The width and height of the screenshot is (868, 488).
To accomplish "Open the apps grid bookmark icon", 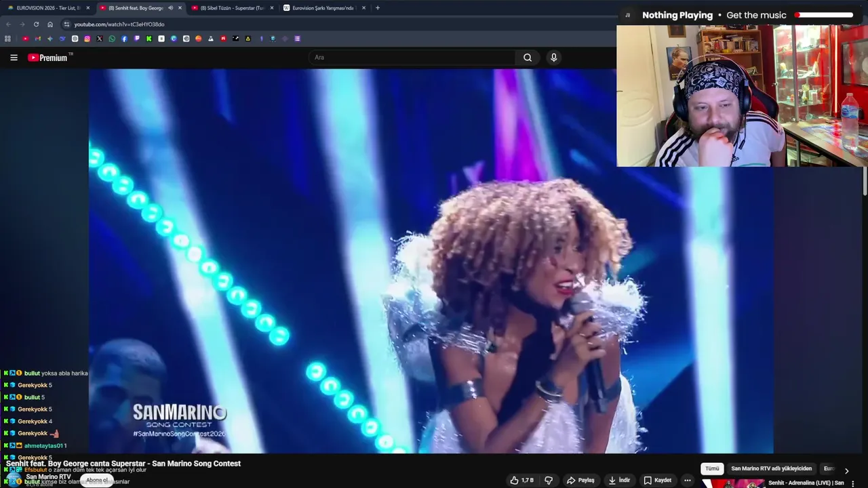I will [7, 39].
